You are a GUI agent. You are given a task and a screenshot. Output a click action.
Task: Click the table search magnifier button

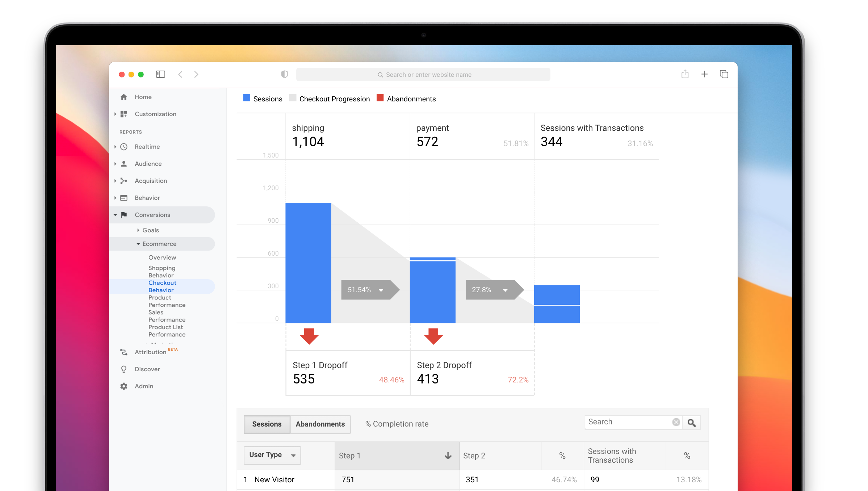[692, 423]
